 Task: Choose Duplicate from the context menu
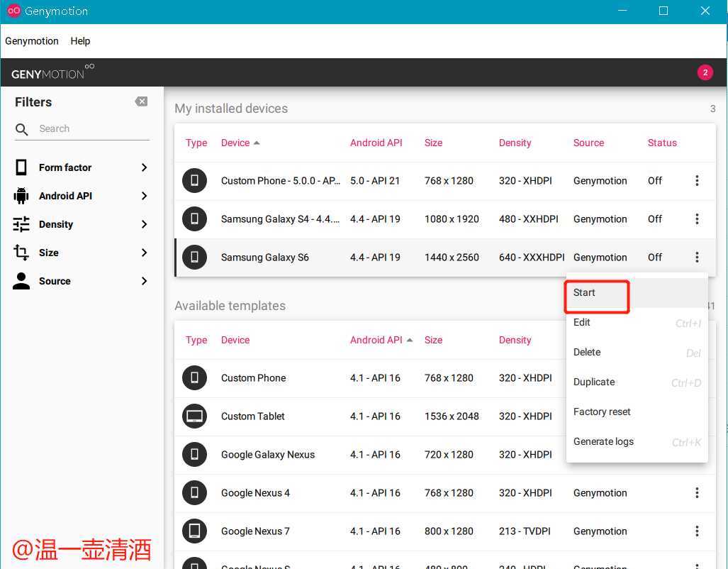coord(637,382)
